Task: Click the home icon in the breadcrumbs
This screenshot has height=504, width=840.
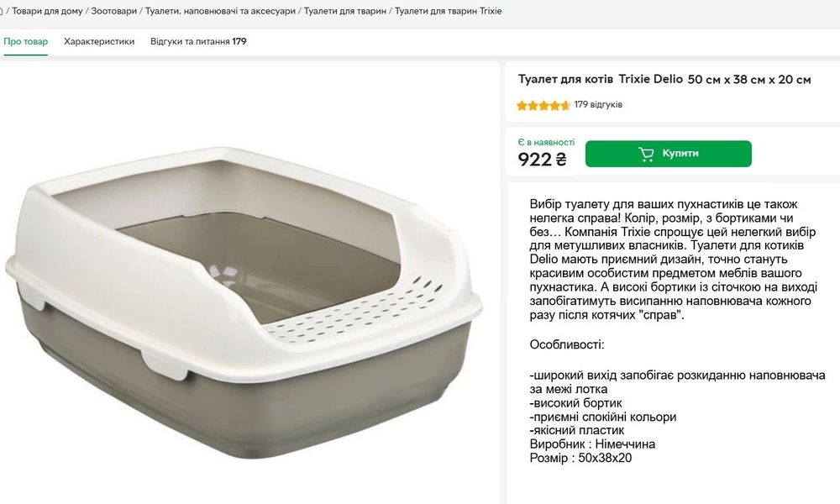Action: (2, 11)
